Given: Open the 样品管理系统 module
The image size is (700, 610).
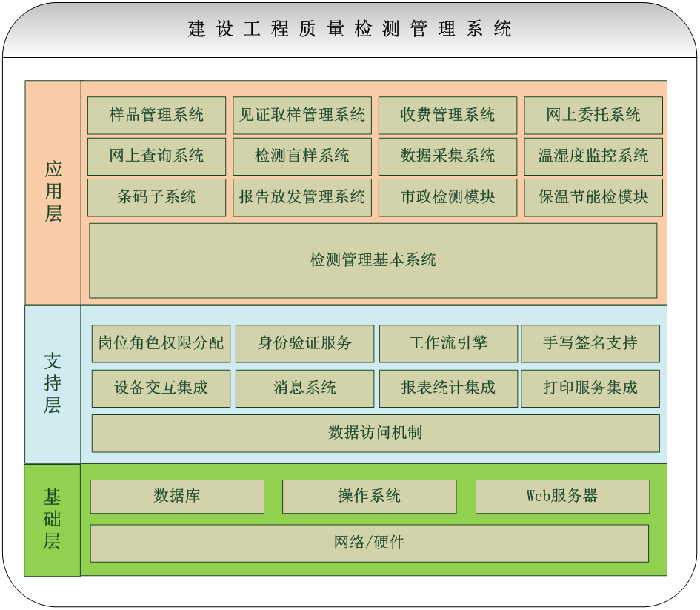Looking at the screenshot, I should [156, 116].
